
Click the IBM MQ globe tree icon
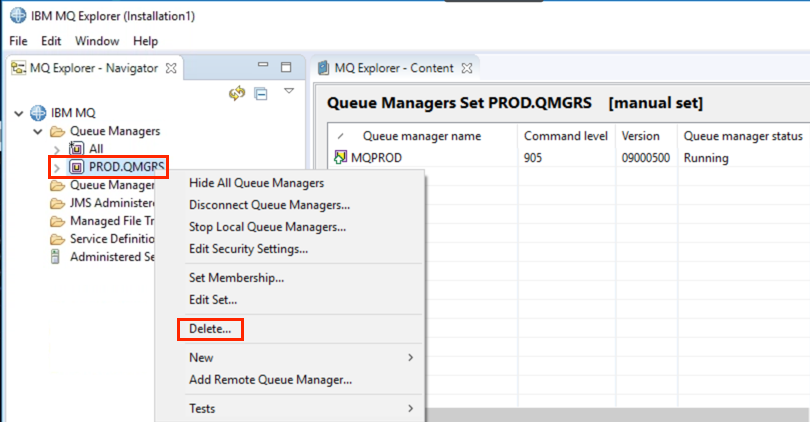(x=38, y=113)
